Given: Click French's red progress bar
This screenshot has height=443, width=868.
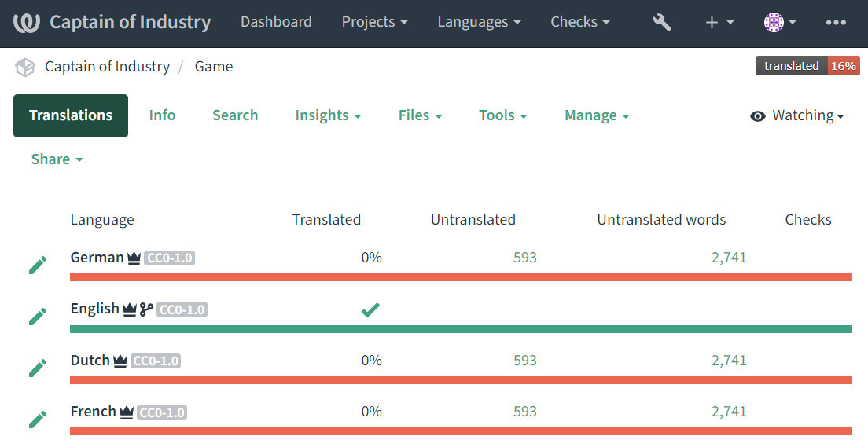Looking at the screenshot, I should 461,431.
